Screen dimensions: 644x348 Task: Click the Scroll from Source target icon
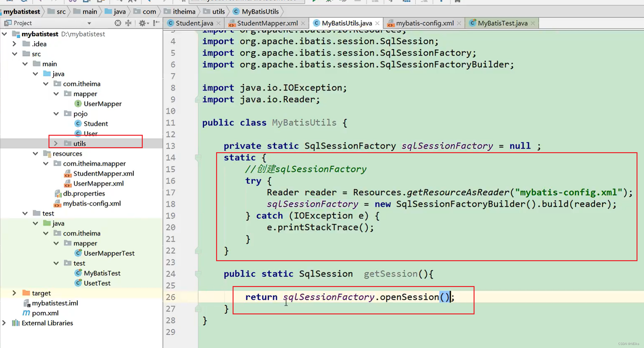tap(118, 23)
